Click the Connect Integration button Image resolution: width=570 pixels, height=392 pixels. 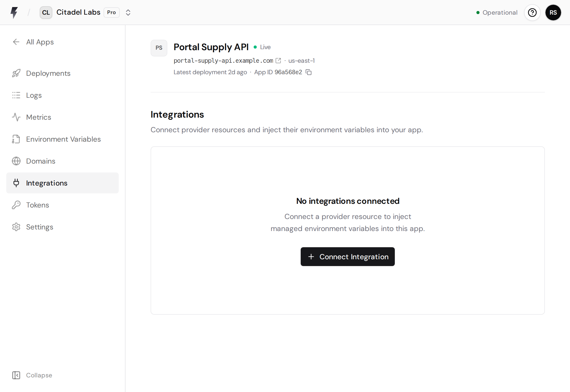point(348,257)
